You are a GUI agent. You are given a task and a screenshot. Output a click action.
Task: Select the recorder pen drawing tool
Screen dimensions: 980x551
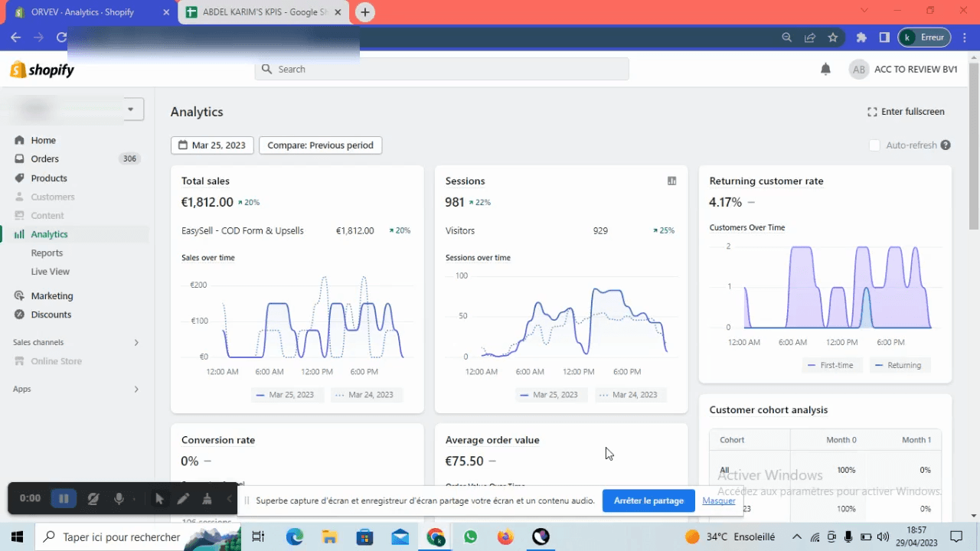[183, 498]
